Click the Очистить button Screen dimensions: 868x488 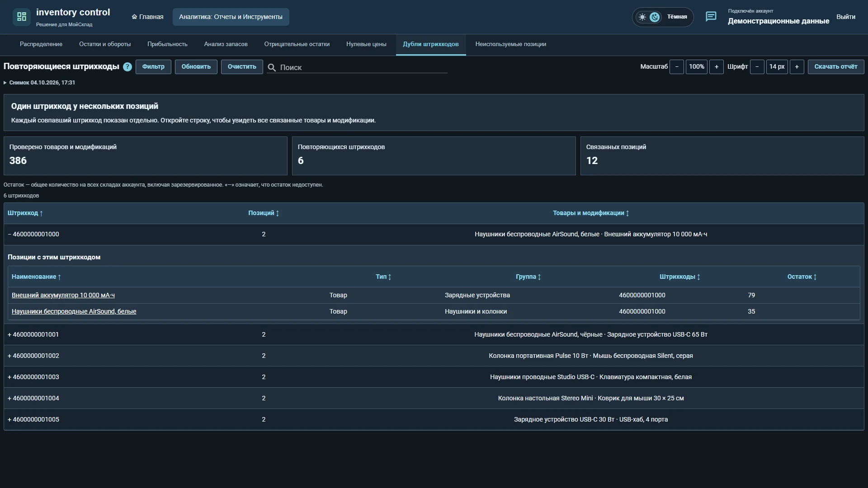click(242, 67)
